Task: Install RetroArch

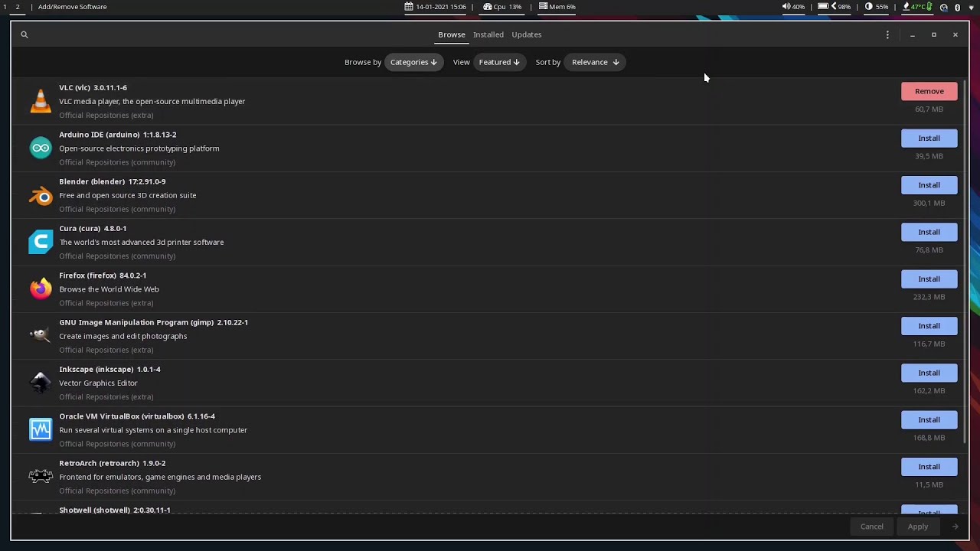Action: (929, 467)
